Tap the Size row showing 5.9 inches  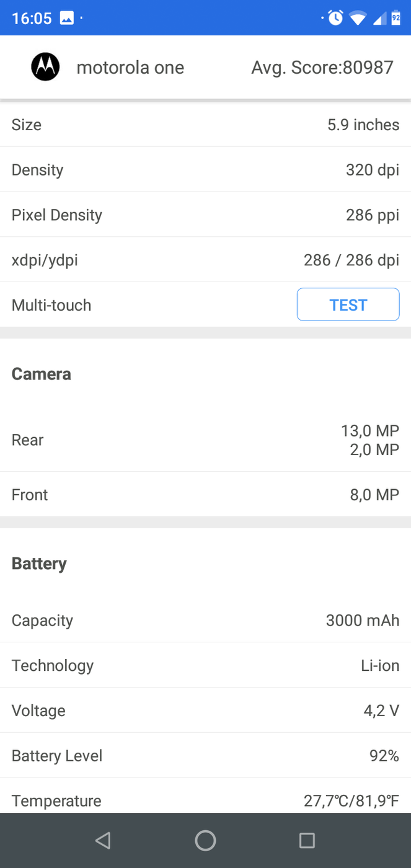click(205, 125)
